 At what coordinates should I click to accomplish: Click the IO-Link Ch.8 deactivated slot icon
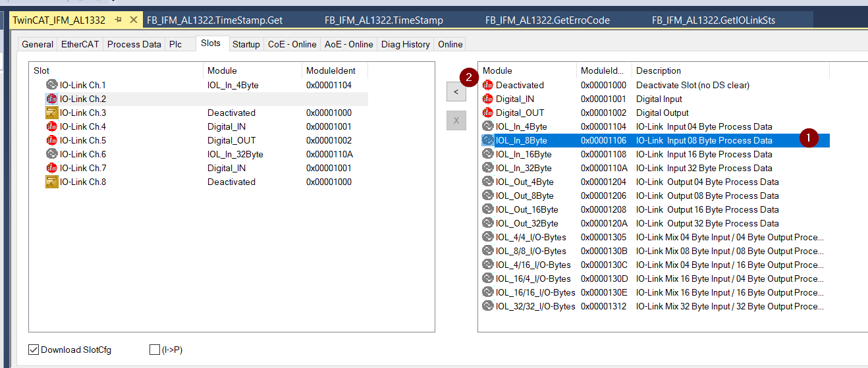(52, 182)
